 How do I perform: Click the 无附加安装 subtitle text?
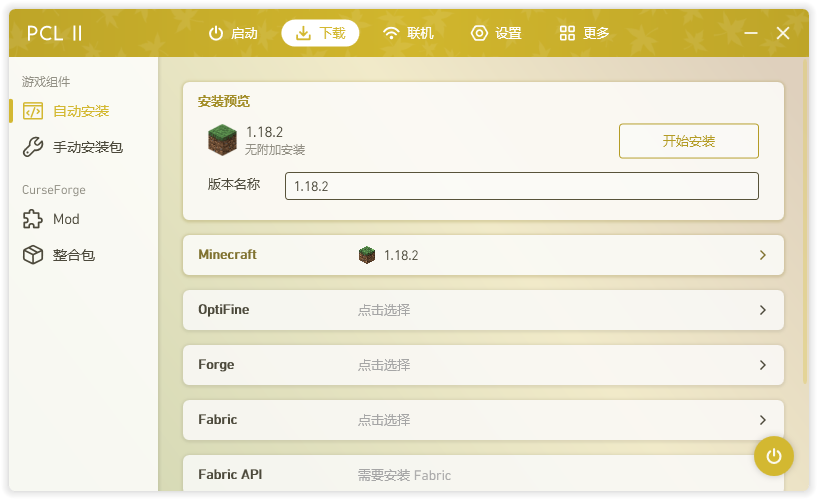(x=275, y=150)
